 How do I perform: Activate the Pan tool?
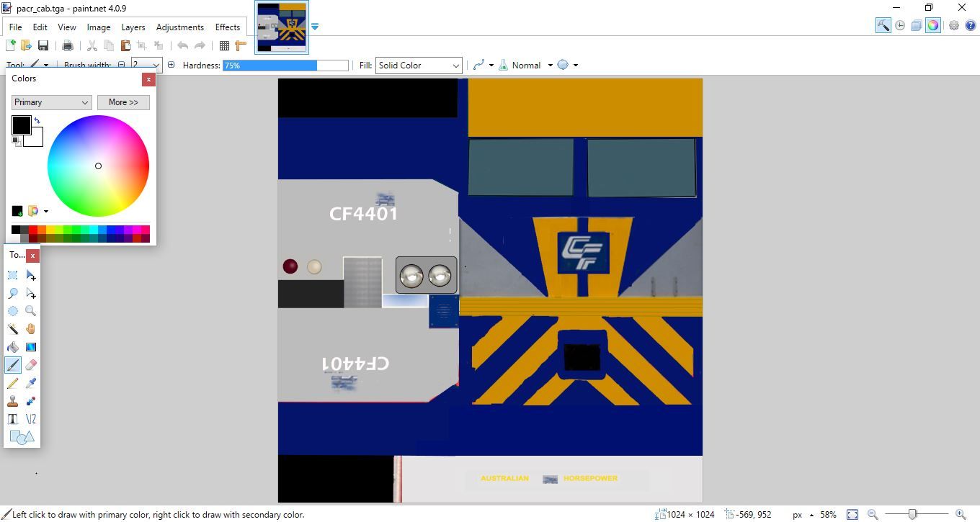(x=30, y=329)
